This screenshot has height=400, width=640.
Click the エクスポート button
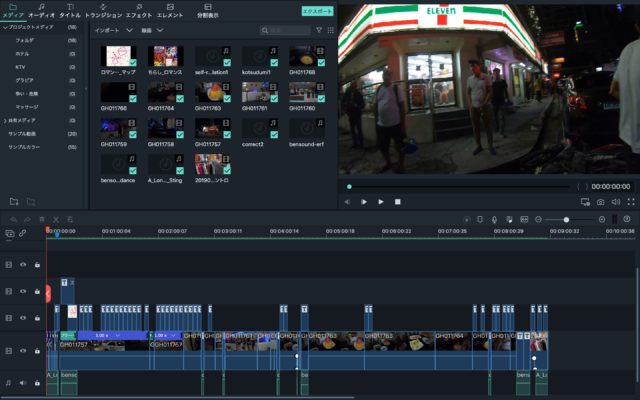click(x=317, y=11)
